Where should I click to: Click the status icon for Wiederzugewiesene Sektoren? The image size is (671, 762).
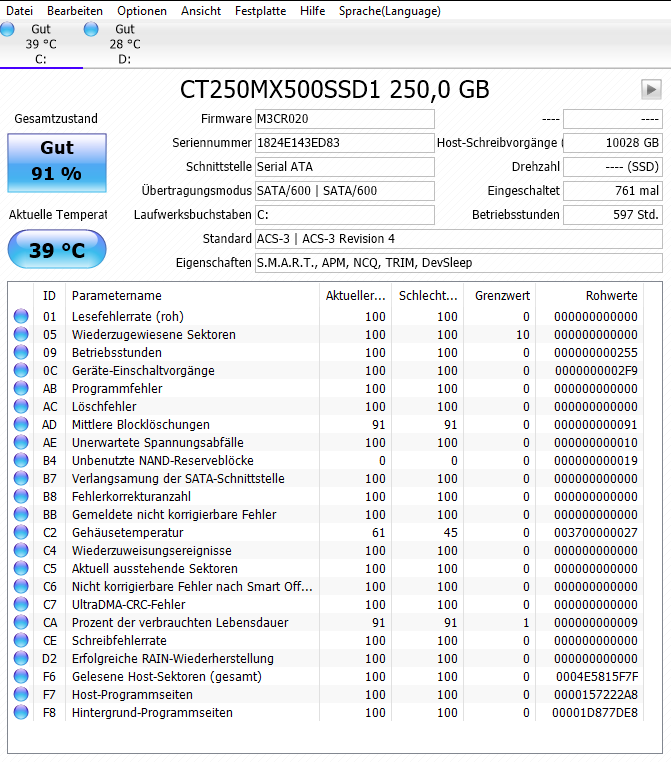(x=21, y=334)
